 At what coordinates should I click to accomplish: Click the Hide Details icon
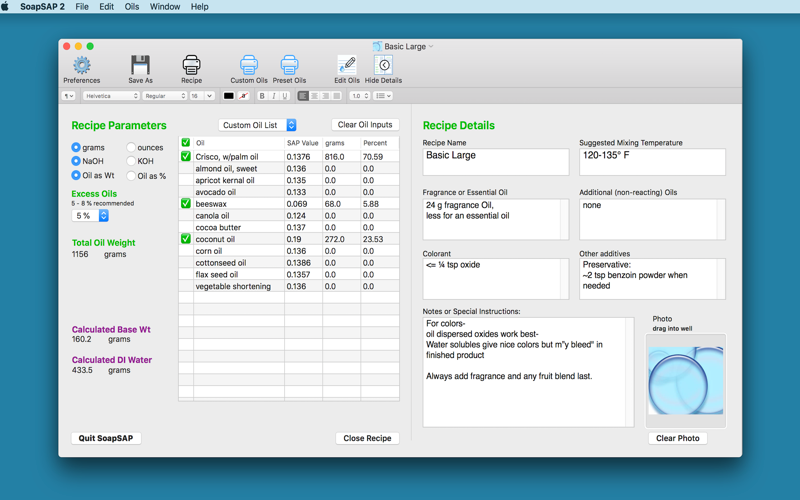click(x=383, y=65)
